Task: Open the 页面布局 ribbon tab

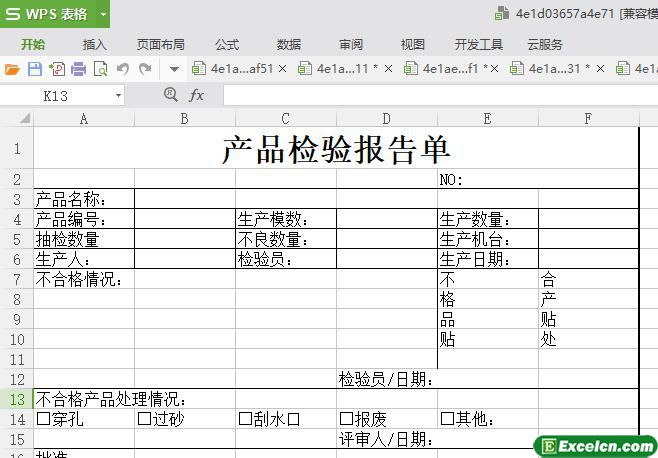Action: 161,44
